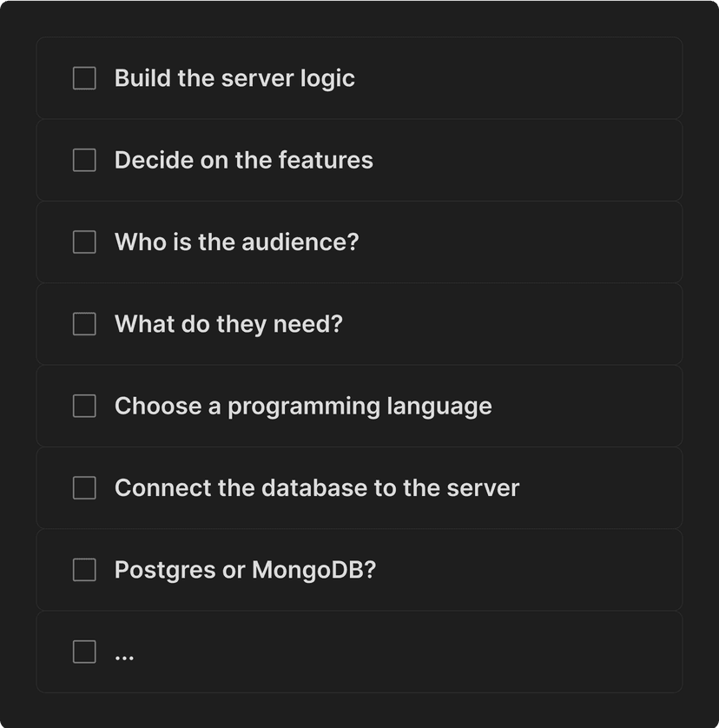
Task: Check the Who is the audience? checkbox
Action: point(84,242)
